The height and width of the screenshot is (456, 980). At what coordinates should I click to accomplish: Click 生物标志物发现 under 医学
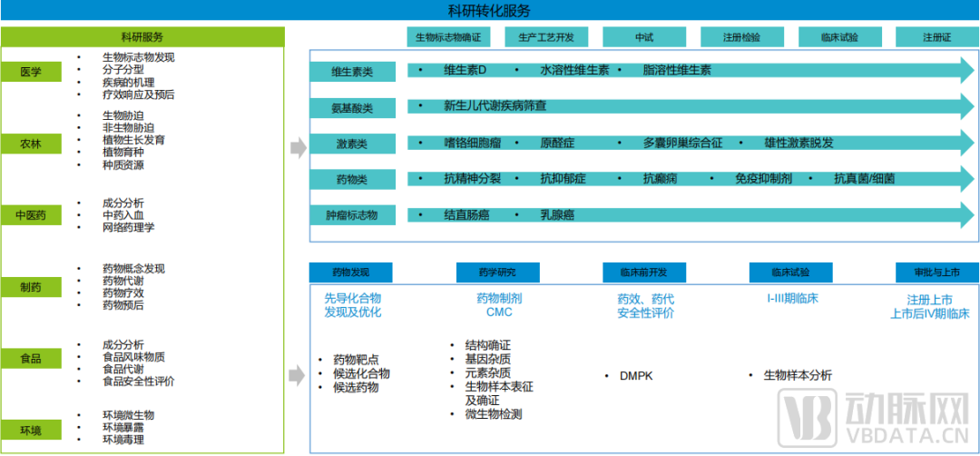pyautogui.click(x=139, y=57)
